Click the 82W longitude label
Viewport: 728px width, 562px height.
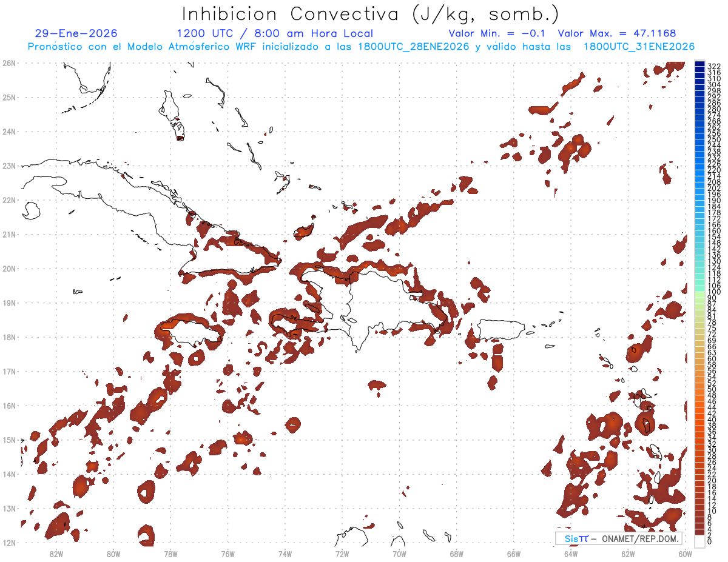point(56,554)
